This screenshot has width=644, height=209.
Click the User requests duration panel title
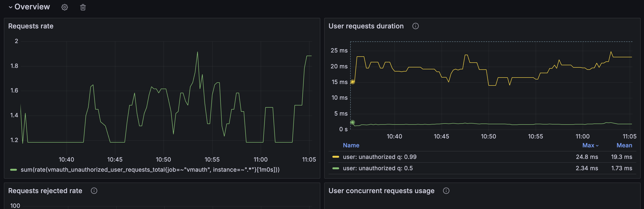pyautogui.click(x=366, y=26)
